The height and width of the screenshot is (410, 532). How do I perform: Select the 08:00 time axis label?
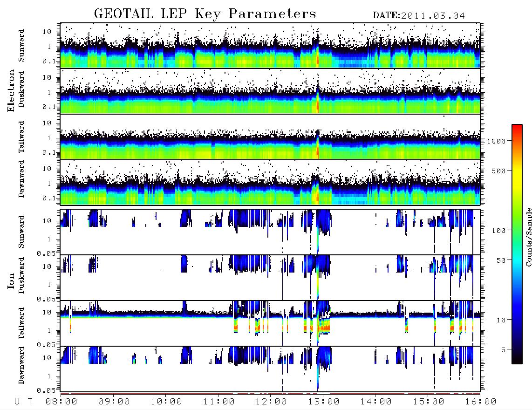pyautogui.click(x=61, y=402)
